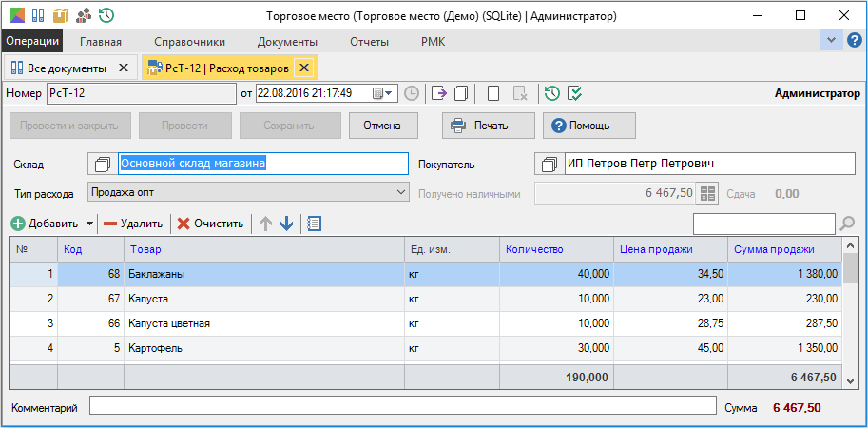Click the copy document icon in toolbar
This screenshot has height=428, width=868.
461,93
